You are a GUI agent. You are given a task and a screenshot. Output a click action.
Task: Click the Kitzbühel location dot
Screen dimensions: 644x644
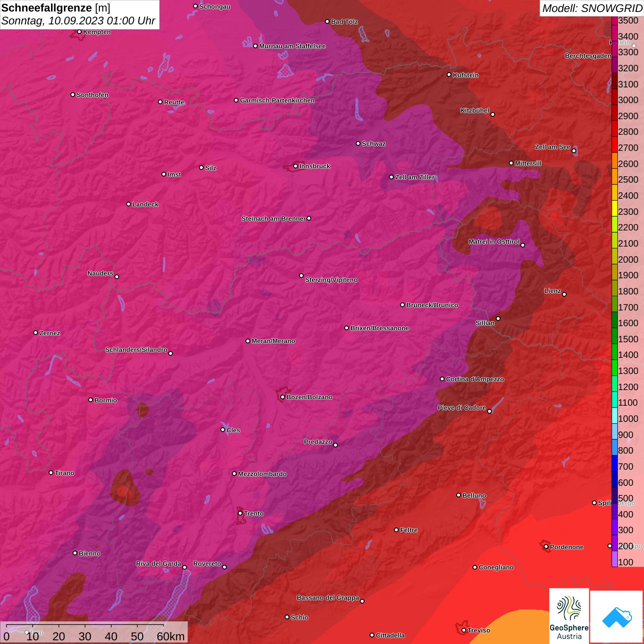pos(493,114)
